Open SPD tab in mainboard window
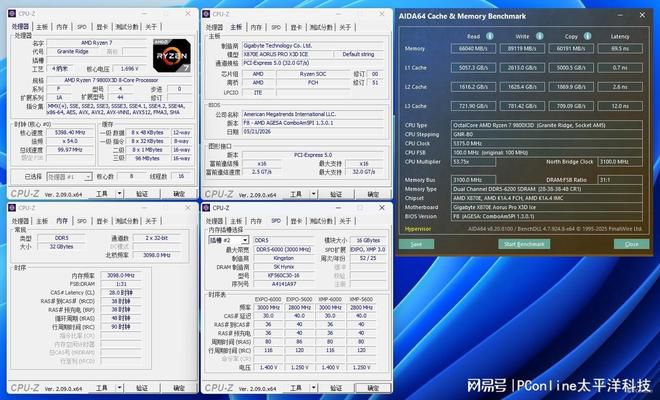660x400 pixels. [x=276, y=27]
